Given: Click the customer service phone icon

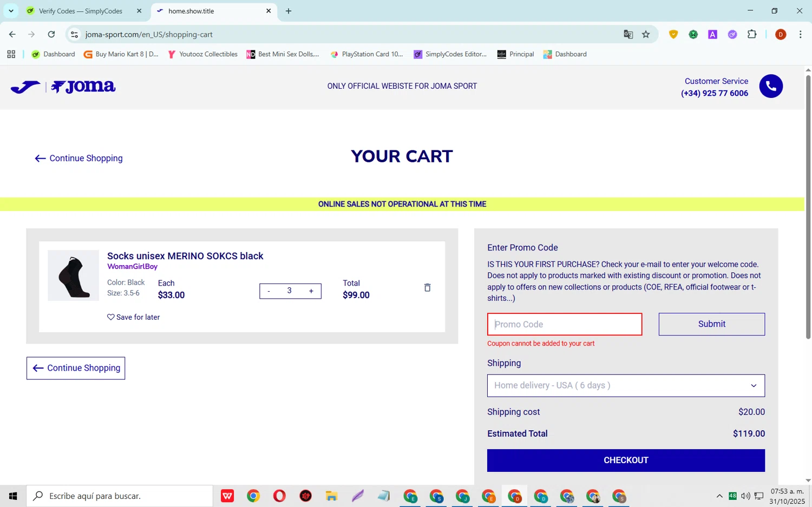Looking at the screenshot, I should [x=771, y=86].
